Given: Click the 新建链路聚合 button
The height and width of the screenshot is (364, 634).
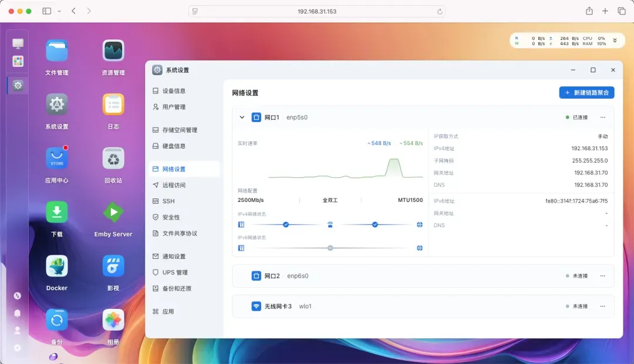Looking at the screenshot, I should click(586, 93).
